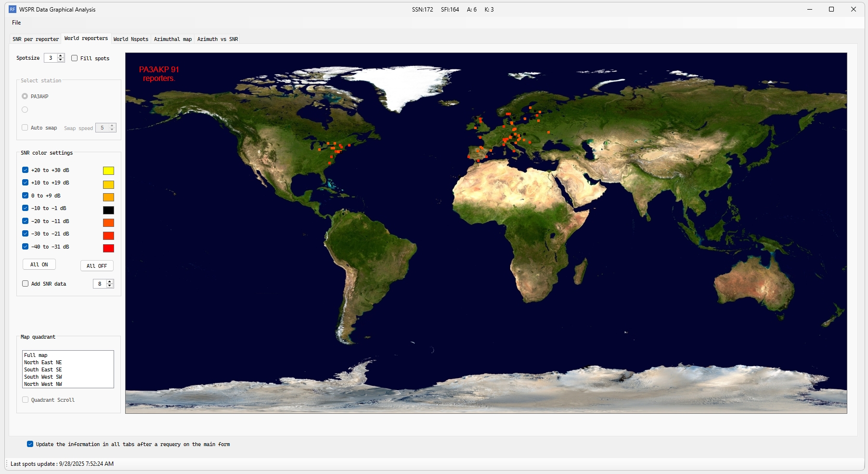Enable the Fill spots checkbox
The height and width of the screenshot is (474, 868).
(74, 58)
